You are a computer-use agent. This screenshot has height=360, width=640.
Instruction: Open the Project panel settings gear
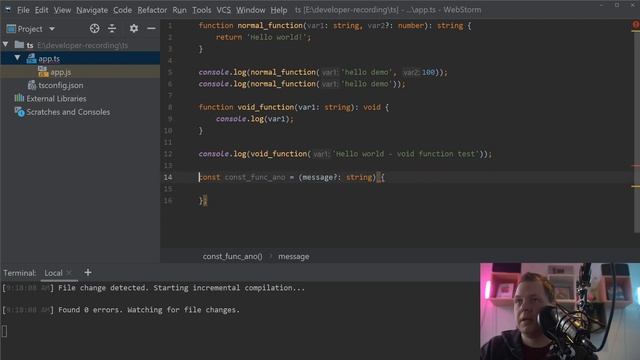133,29
